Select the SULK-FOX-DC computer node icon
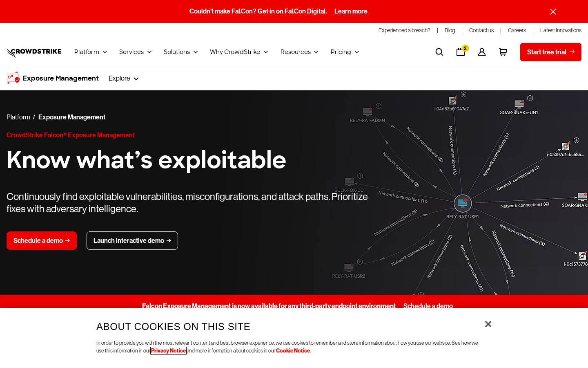Image resolution: width=588 pixels, height=368 pixels. (349, 182)
